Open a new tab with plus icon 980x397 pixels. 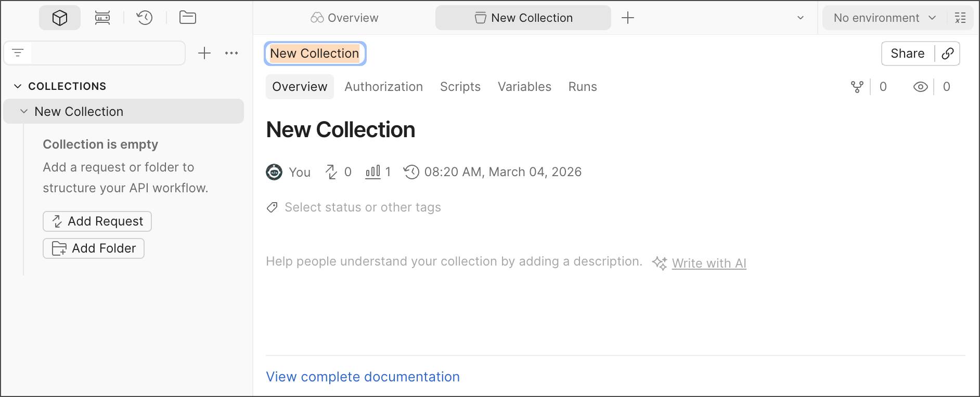(x=628, y=18)
